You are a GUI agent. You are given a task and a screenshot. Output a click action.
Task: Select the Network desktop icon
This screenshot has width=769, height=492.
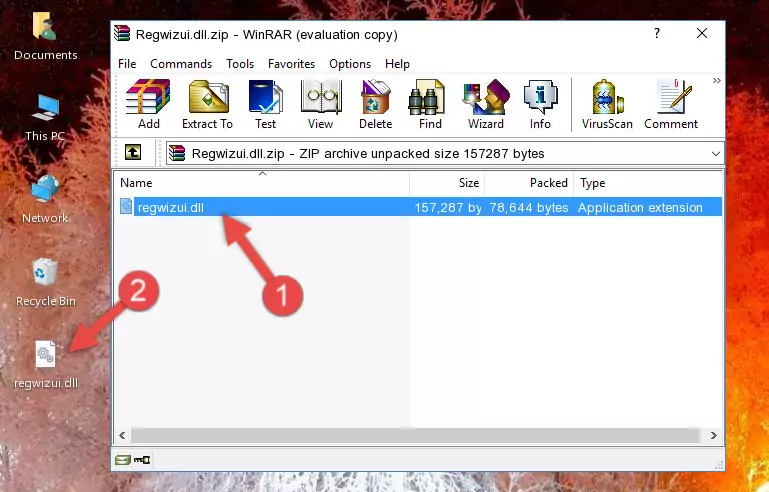[45, 200]
